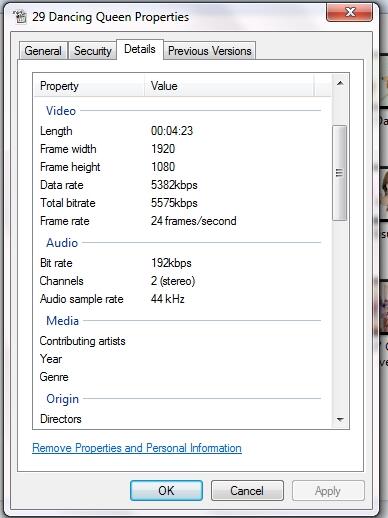This screenshot has width=388, height=518.
Task: Click the Cancel button
Action: (x=247, y=491)
